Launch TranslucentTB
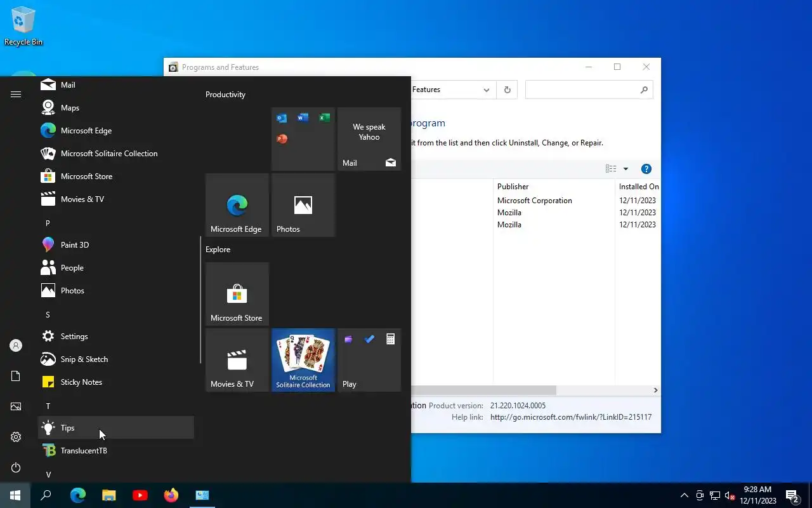Image resolution: width=812 pixels, height=508 pixels. pos(116,451)
